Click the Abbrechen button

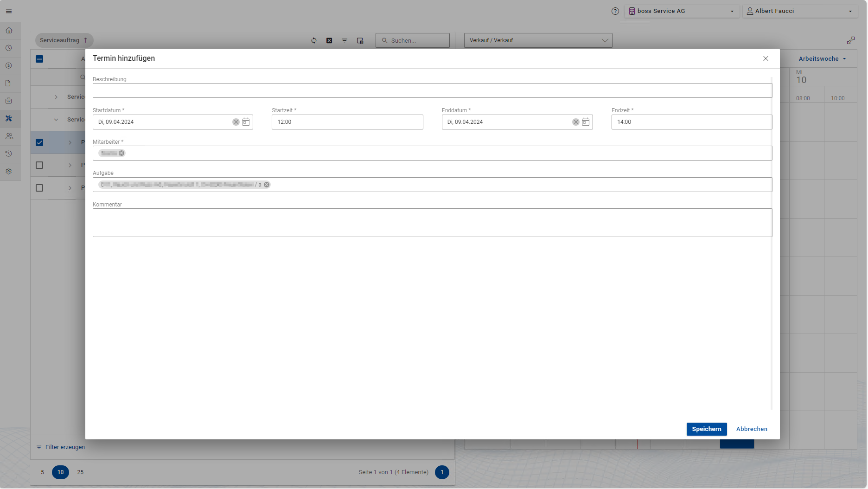752,429
